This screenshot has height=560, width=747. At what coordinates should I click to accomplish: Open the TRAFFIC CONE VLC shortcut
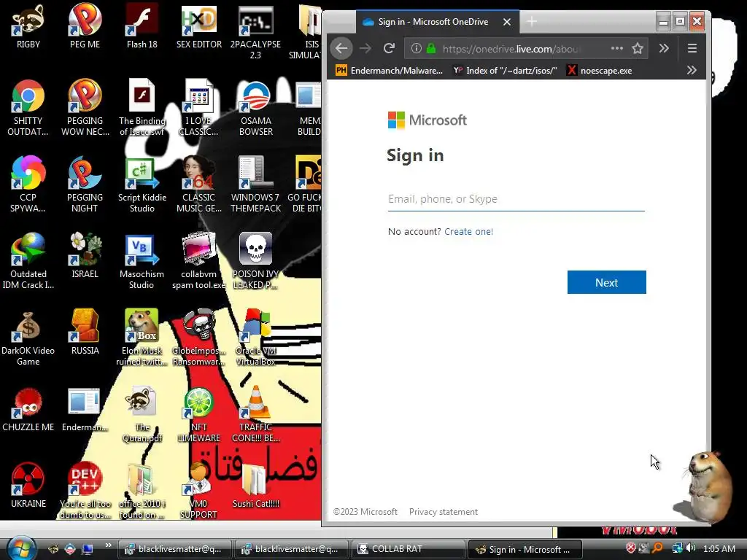pos(256,415)
